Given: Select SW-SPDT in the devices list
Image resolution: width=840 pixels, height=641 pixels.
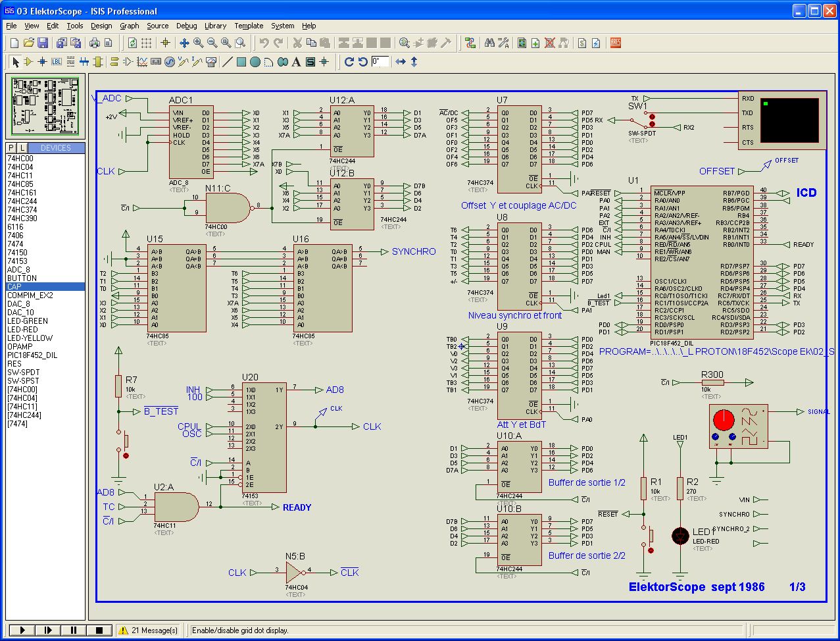Looking at the screenshot, I should point(24,372).
